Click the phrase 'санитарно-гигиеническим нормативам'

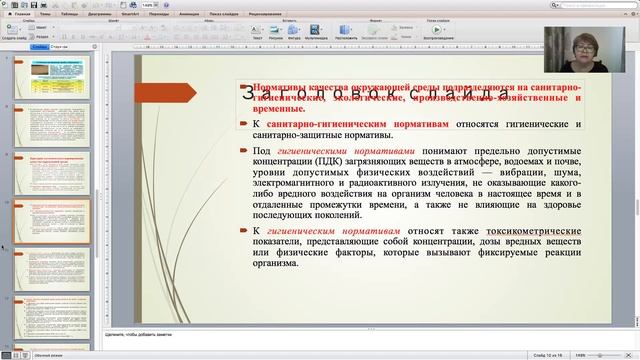tap(358, 124)
